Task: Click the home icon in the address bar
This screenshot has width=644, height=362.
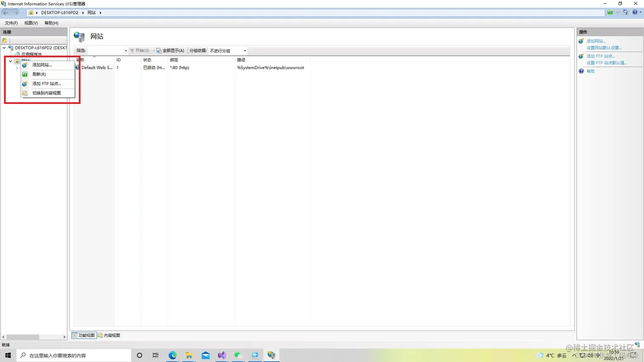Action: pyautogui.click(x=625, y=12)
